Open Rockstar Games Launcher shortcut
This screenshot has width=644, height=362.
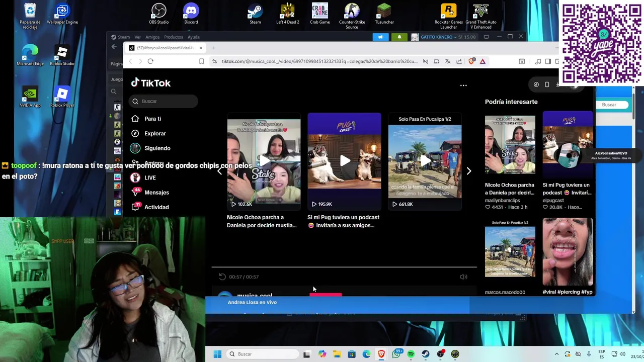click(x=448, y=16)
